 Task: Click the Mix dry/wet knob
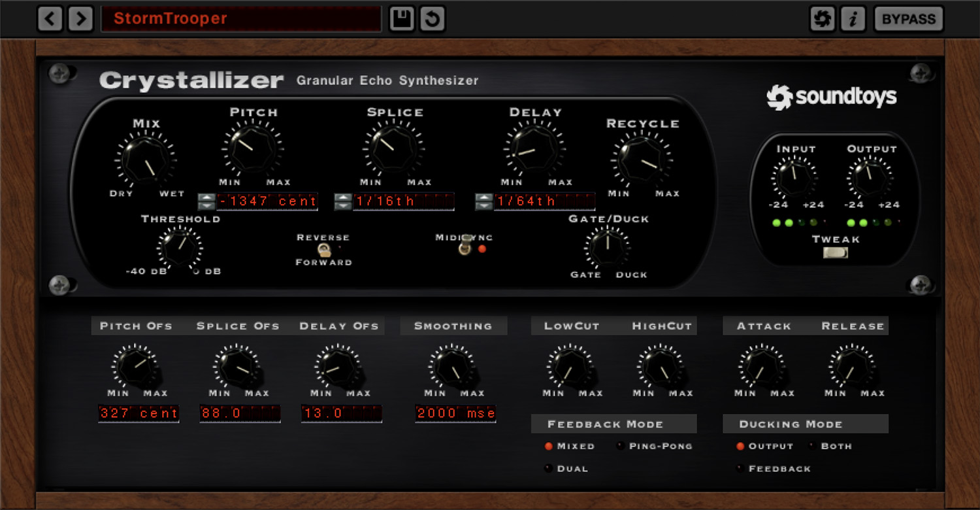click(146, 160)
